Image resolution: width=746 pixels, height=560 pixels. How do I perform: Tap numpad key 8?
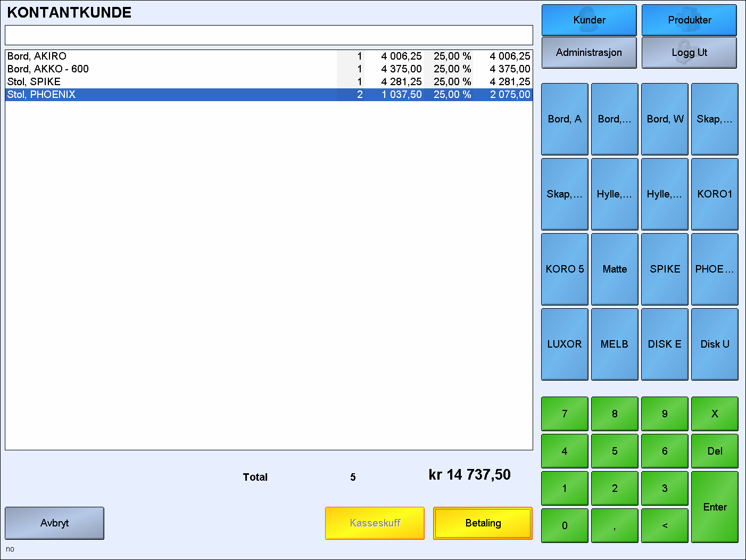pos(615,414)
